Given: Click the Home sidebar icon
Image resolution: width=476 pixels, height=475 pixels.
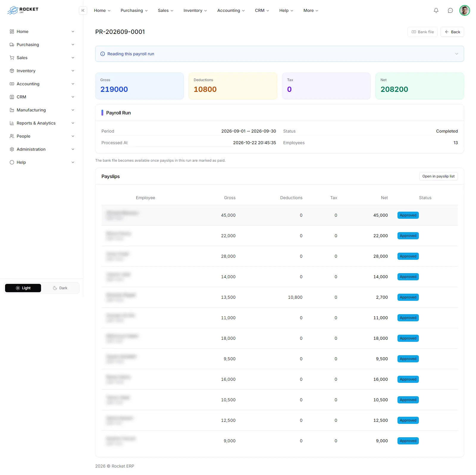Looking at the screenshot, I should (12, 32).
